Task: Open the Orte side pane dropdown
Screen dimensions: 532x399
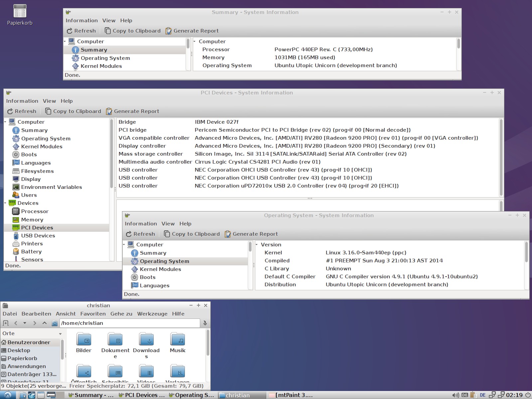Action: point(60,334)
